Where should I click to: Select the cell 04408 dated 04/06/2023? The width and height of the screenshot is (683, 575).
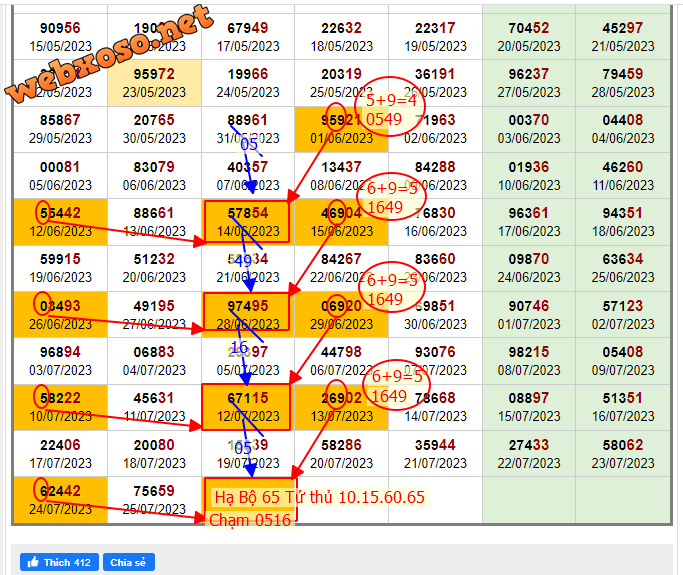pos(623,129)
